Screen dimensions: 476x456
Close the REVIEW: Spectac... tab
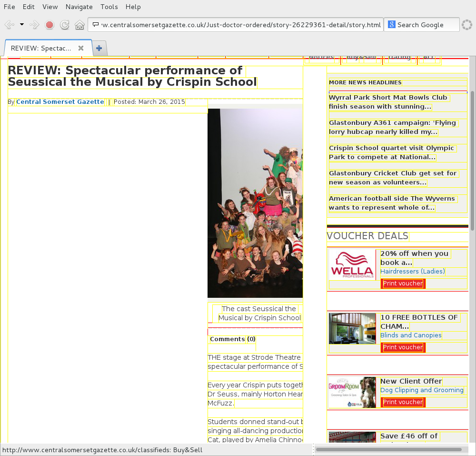[x=81, y=48]
